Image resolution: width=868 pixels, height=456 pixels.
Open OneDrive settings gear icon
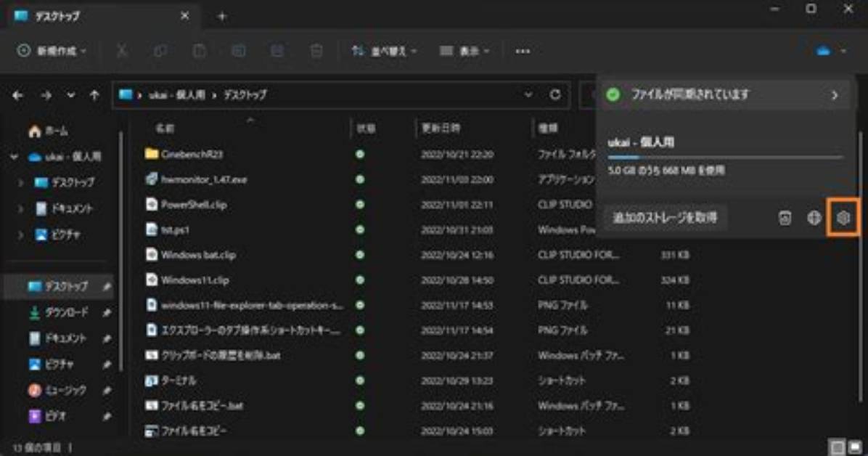843,218
